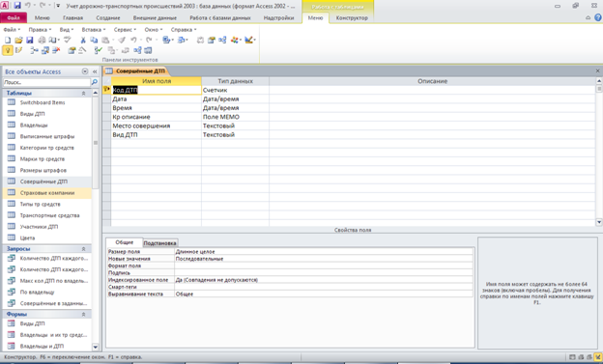Switch to Работа с базами данных tab
Image resolution: width=603 pixels, height=364 pixels.
point(220,17)
